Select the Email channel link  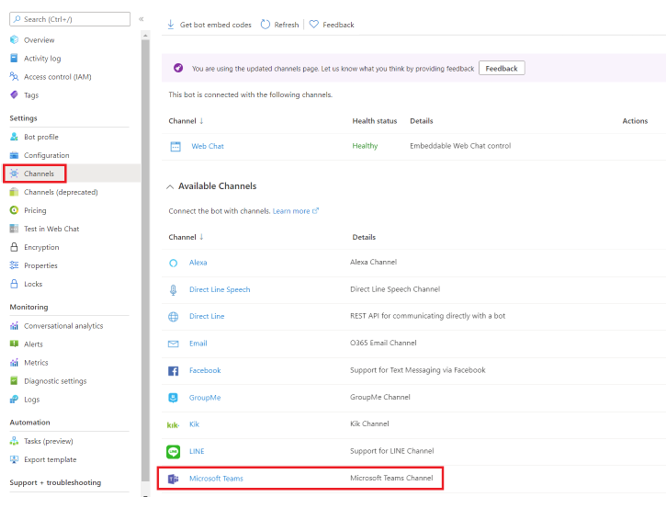[198, 343]
